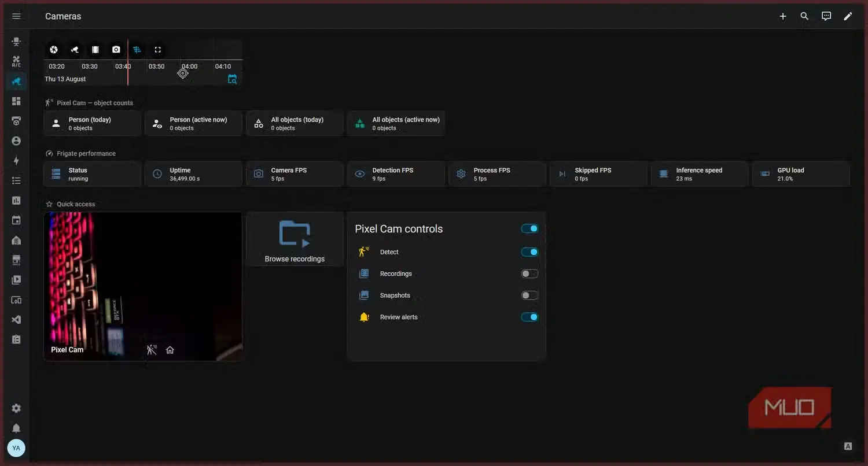Open the GPU load card

[x=801, y=174]
